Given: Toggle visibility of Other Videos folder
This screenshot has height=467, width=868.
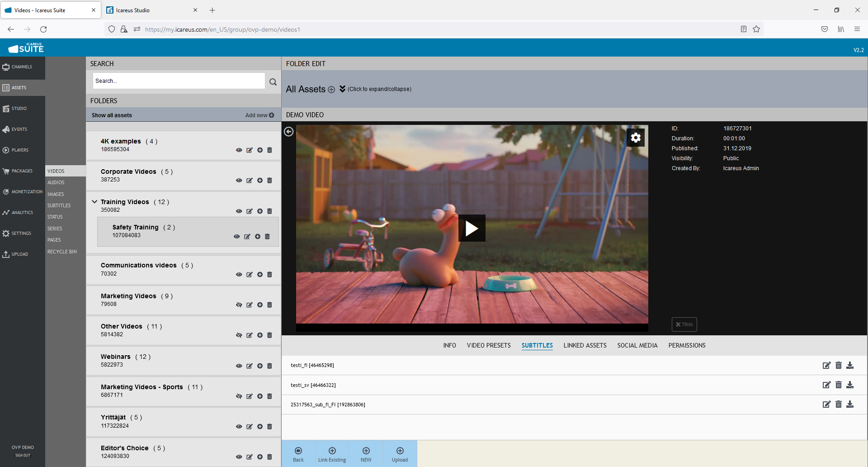Looking at the screenshot, I should point(239,335).
